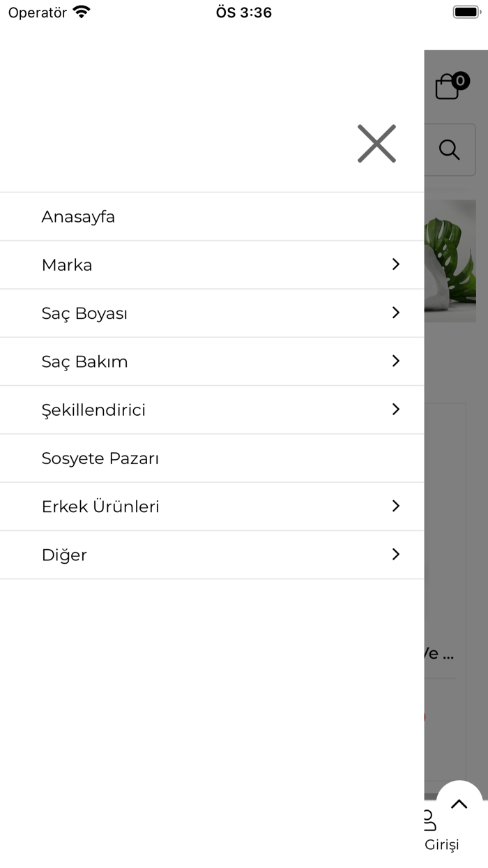
Task: Open member login via the person icon
Action: [430, 821]
